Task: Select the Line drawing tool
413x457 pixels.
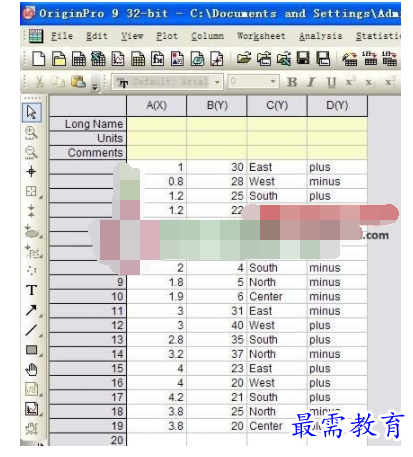Action: click(32, 330)
